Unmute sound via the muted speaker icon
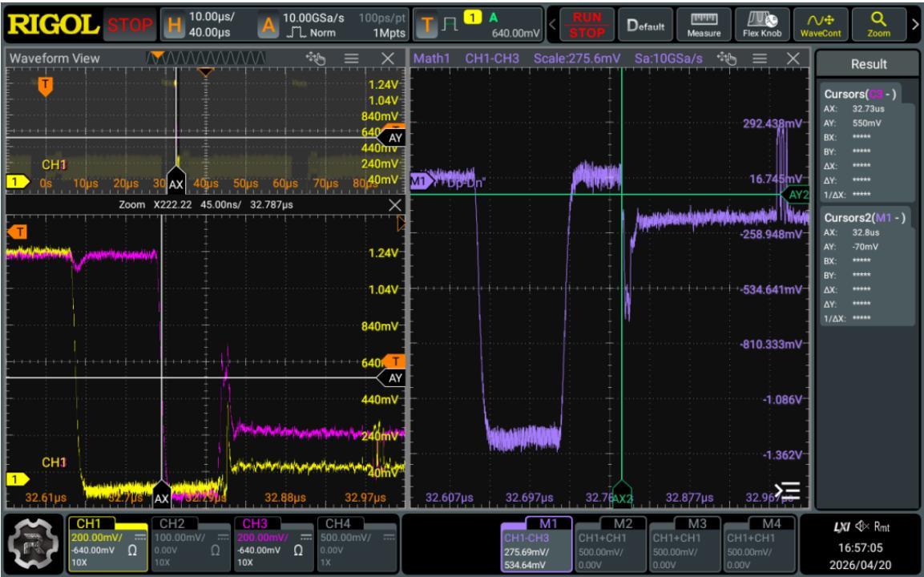 tap(862, 527)
